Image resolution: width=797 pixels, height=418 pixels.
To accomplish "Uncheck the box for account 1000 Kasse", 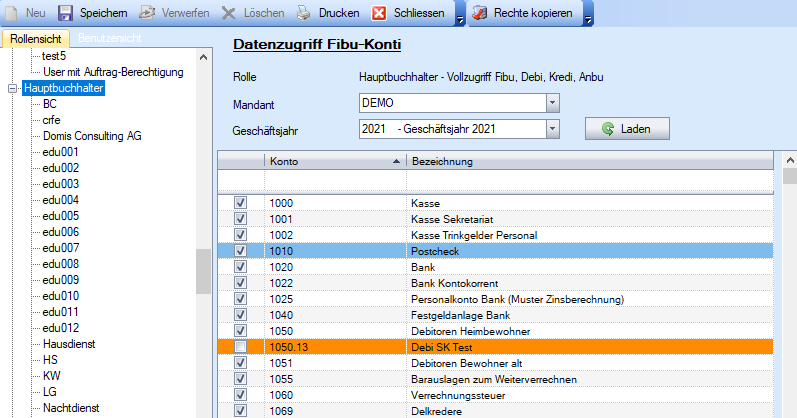I will pyautogui.click(x=240, y=203).
